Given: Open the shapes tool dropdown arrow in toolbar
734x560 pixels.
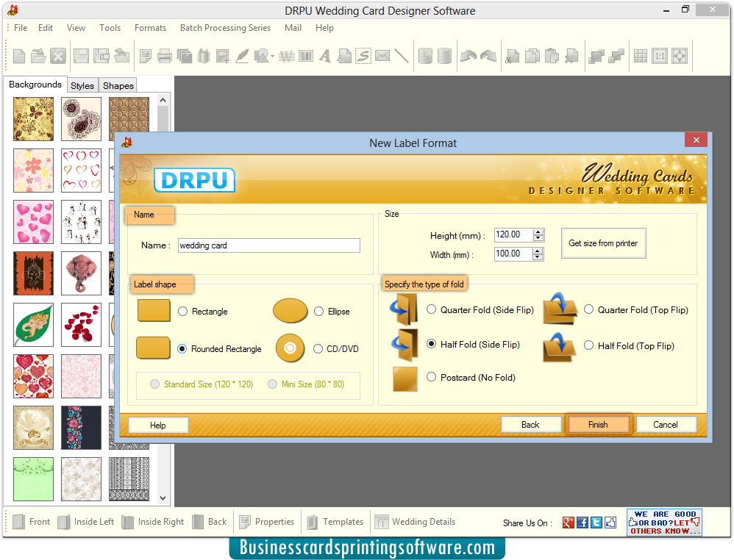Looking at the screenshot, I should coord(272,57).
